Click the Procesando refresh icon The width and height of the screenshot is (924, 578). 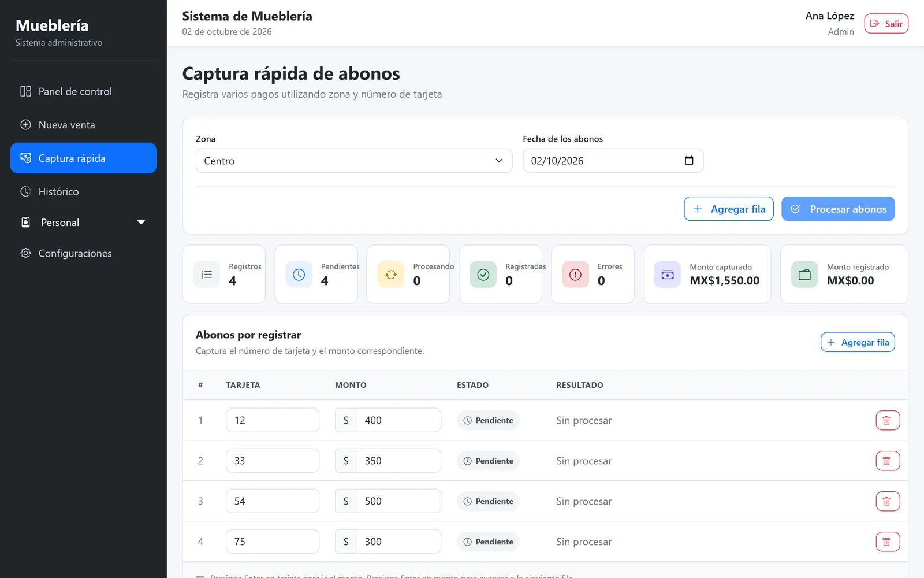click(x=391, y=275)
